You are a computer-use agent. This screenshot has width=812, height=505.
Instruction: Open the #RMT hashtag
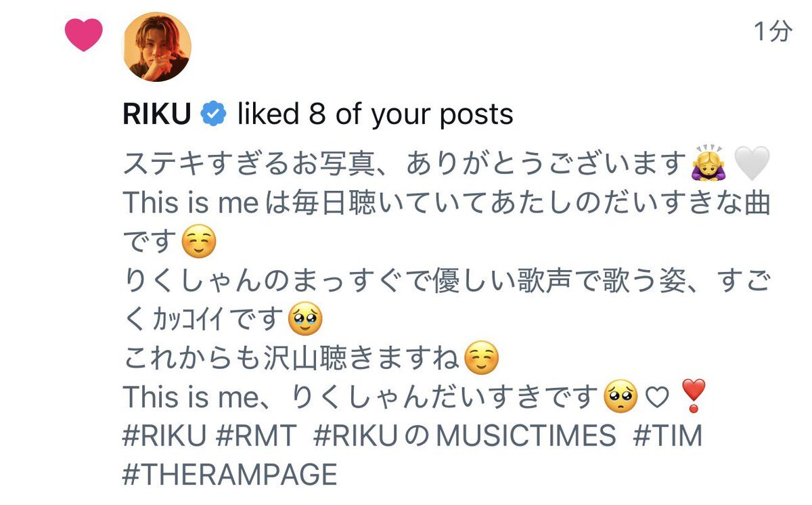256,437
